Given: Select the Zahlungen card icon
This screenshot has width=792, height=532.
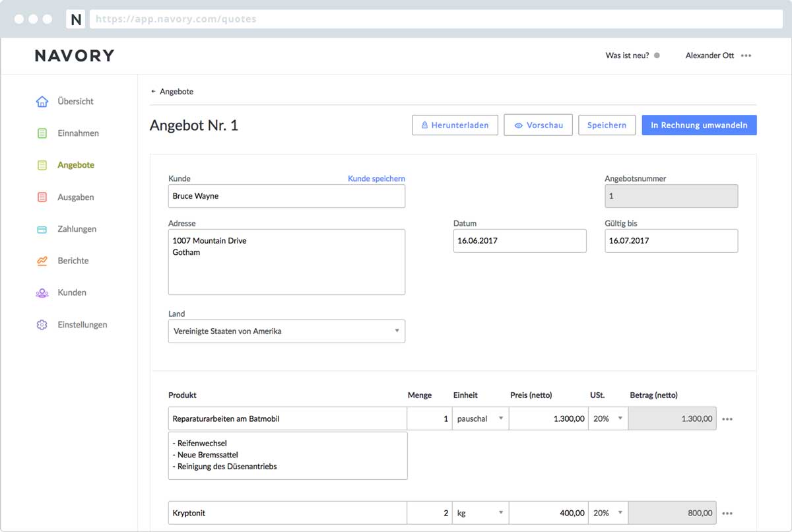Looking at the screenshot, I should pos(42,228).
